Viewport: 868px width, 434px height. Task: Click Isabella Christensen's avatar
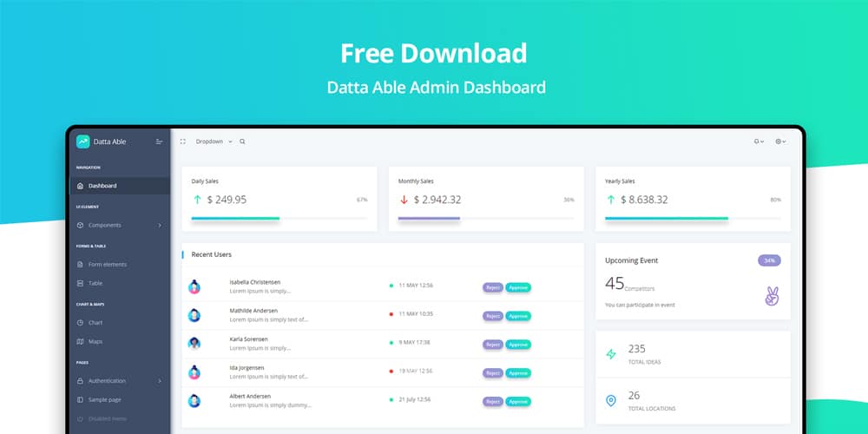coord(194,286)
